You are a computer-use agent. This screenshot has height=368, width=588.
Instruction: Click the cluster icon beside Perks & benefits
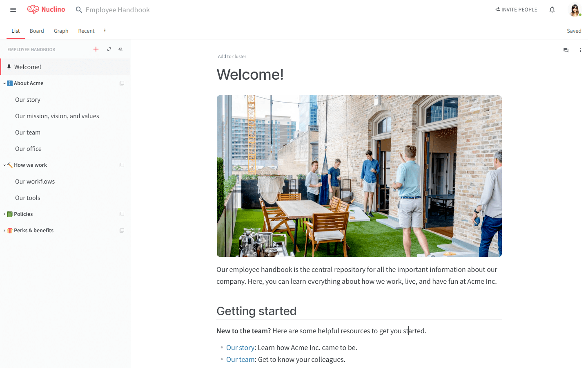coord(122,230)
